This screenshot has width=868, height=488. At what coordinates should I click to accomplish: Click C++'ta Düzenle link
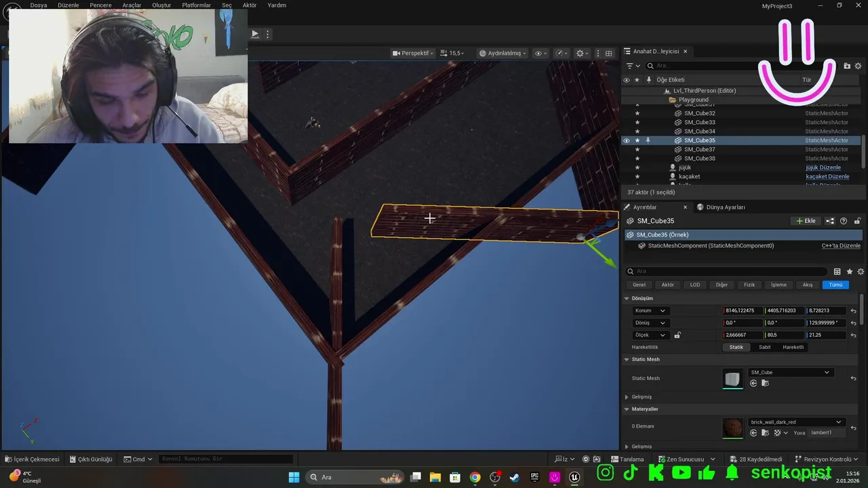pyautogui.click(x=841, y=245)
